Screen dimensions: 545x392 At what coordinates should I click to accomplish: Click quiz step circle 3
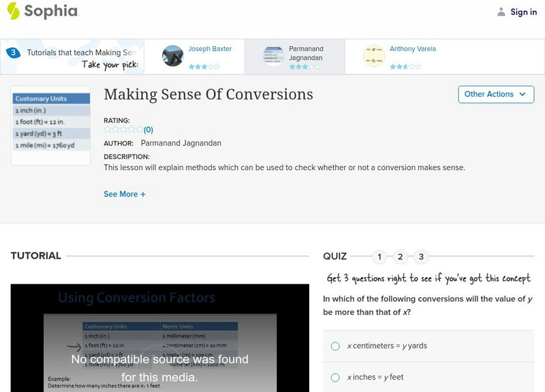(x=422, y=257)
